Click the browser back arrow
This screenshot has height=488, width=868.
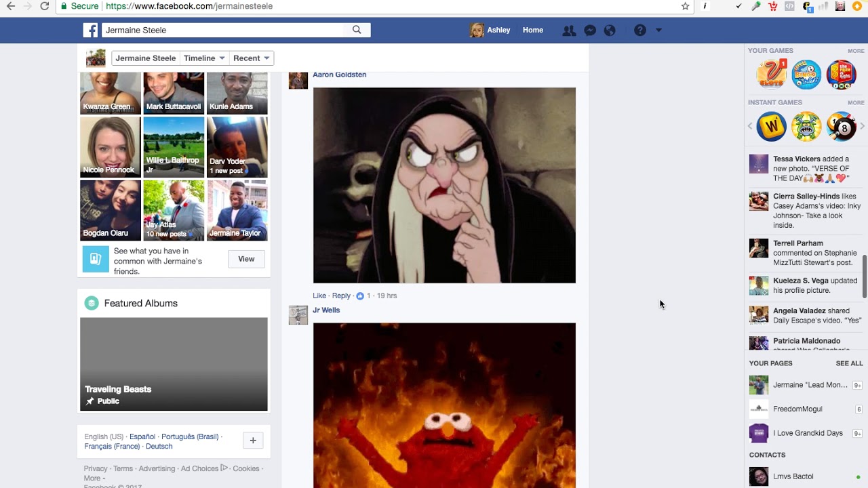click(x=10, y=6)
